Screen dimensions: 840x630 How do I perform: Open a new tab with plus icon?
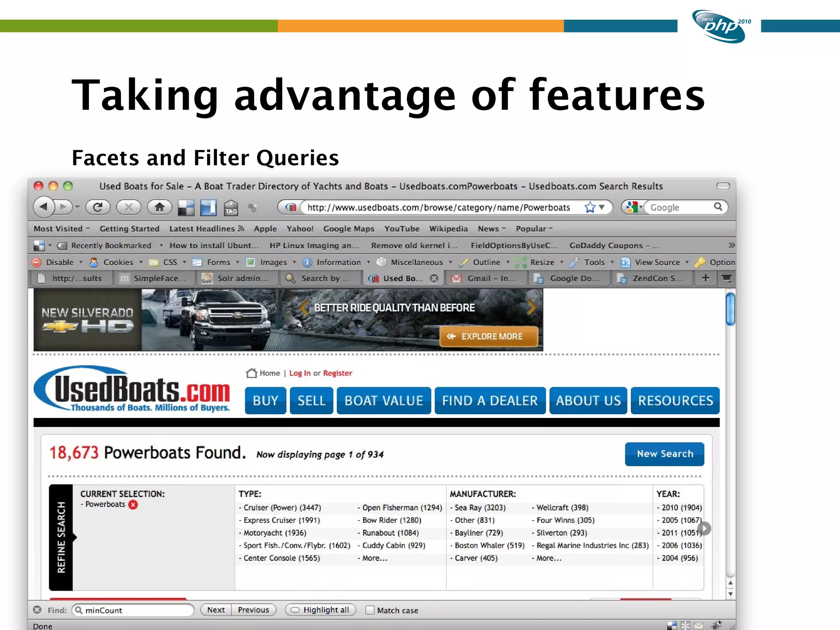705,278
